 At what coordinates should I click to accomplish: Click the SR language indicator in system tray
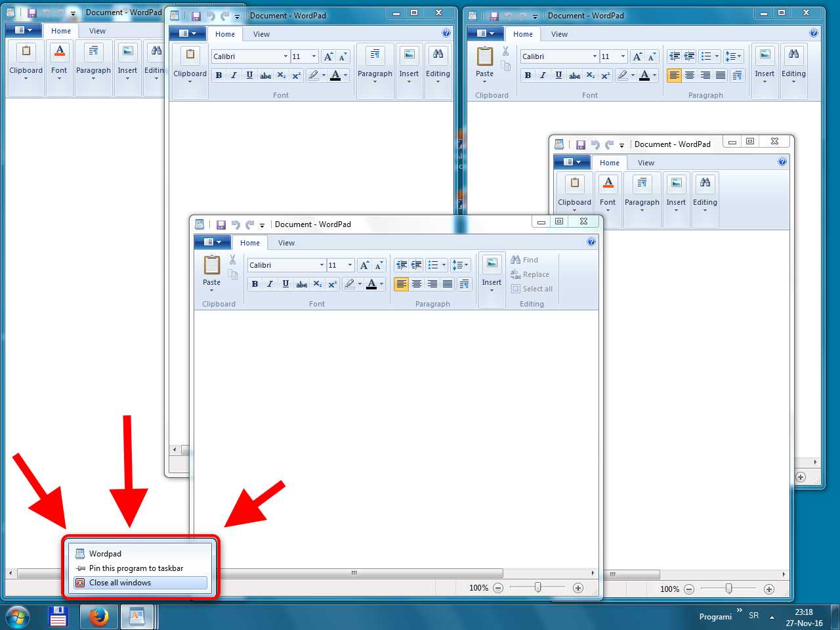753,616
